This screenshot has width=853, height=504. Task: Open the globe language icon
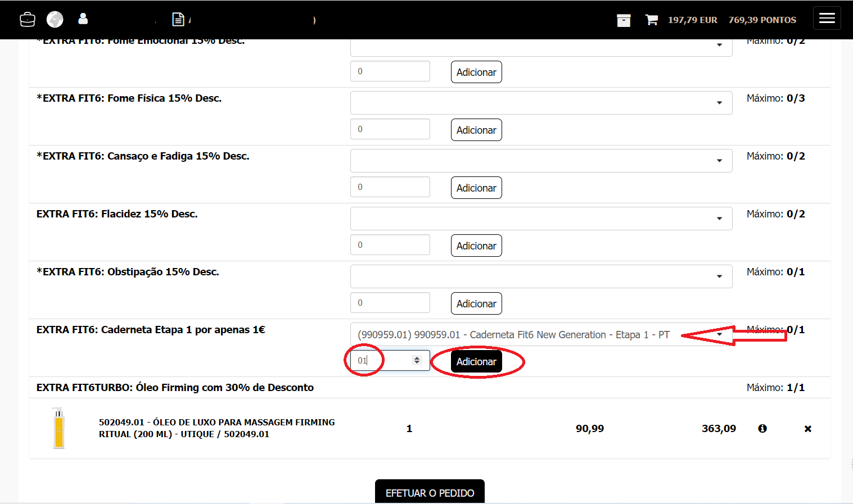(x=55, y=20)
